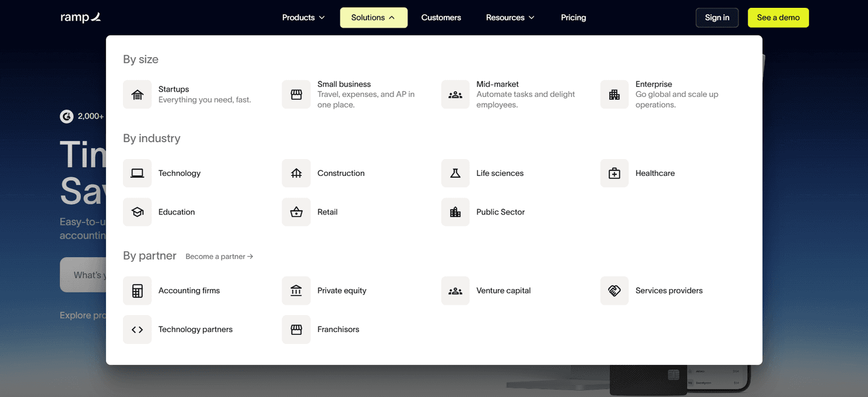Select the Construction icon
Screen dimensions: 868x397
(296, 173)
